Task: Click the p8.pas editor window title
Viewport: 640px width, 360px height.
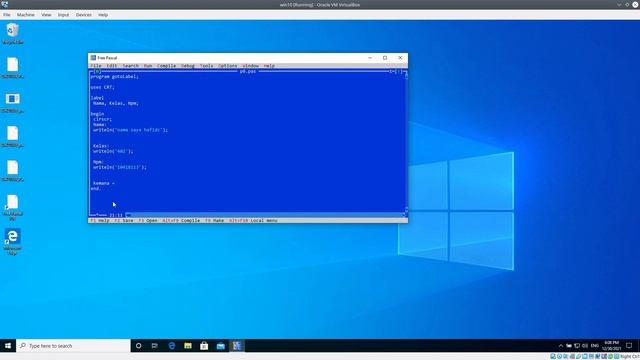Action: pos(248,71)
